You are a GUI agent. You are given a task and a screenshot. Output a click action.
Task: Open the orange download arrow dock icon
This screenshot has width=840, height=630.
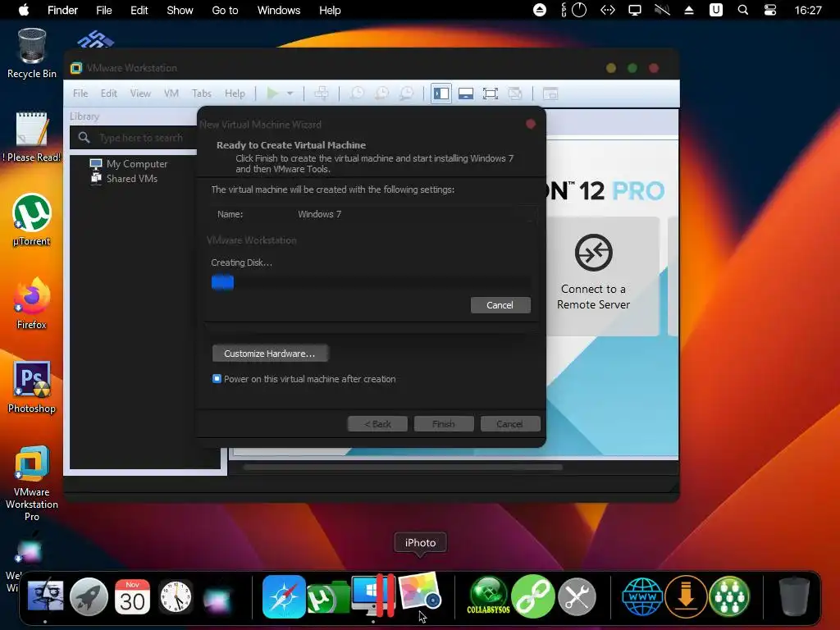point(686,596)
